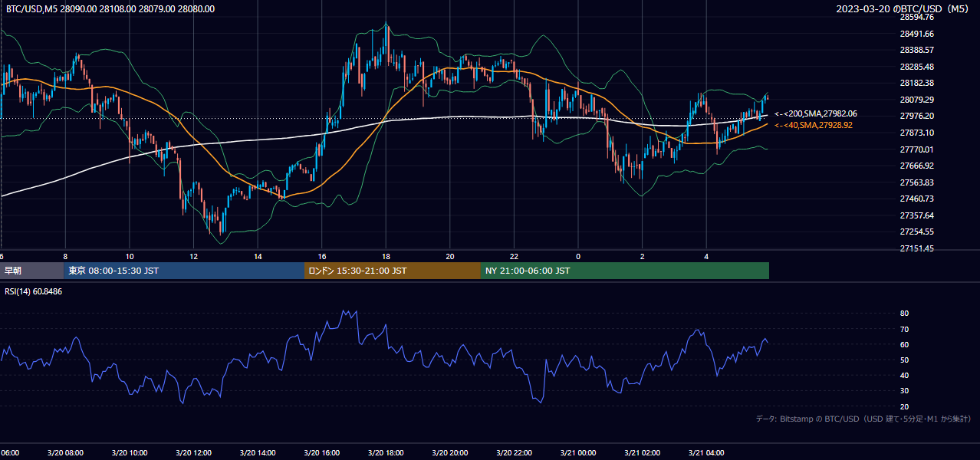Screen dimensions: 980x460
Task: Click the orange 40 SMA label 27928.92
Action: [814, 125]
